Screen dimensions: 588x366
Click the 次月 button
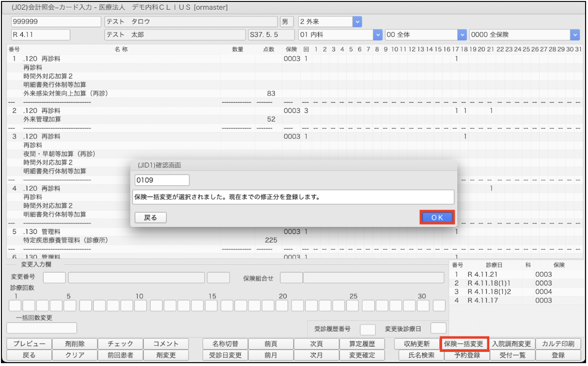point(316,355)
